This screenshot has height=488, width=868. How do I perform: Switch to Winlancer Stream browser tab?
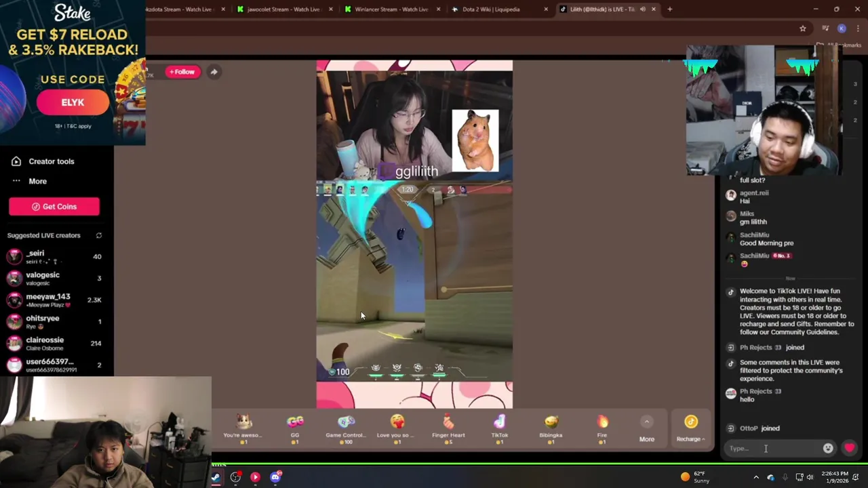pos(391,9)
